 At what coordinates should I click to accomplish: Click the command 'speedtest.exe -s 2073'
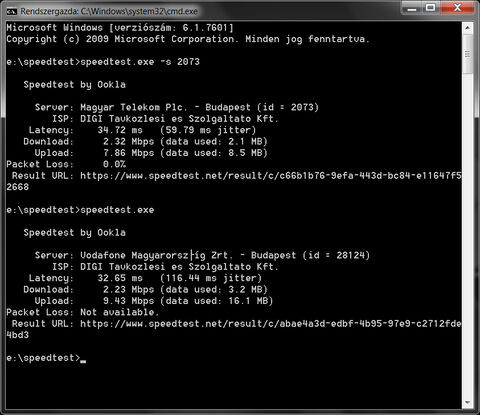[140, 62]
